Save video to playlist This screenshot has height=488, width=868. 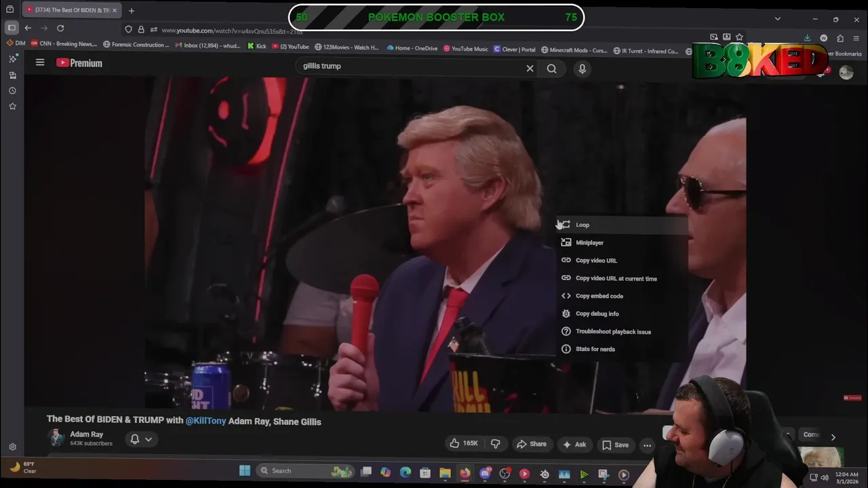click(x=616, y=445)
